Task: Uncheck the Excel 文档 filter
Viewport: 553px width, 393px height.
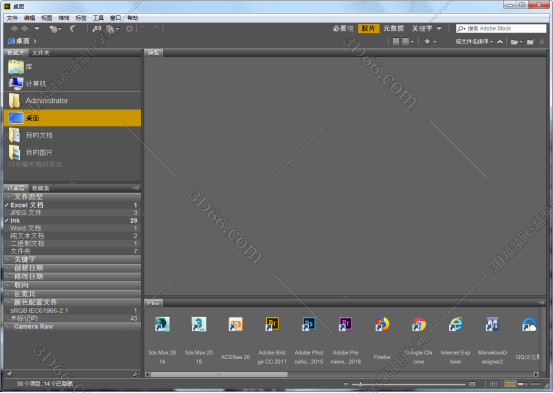Action: click(72, 205)
